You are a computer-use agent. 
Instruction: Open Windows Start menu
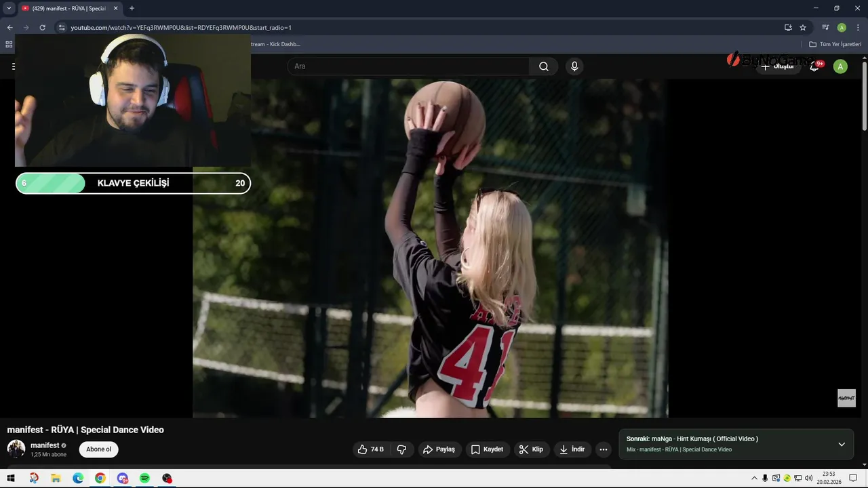tap(11, 479)
